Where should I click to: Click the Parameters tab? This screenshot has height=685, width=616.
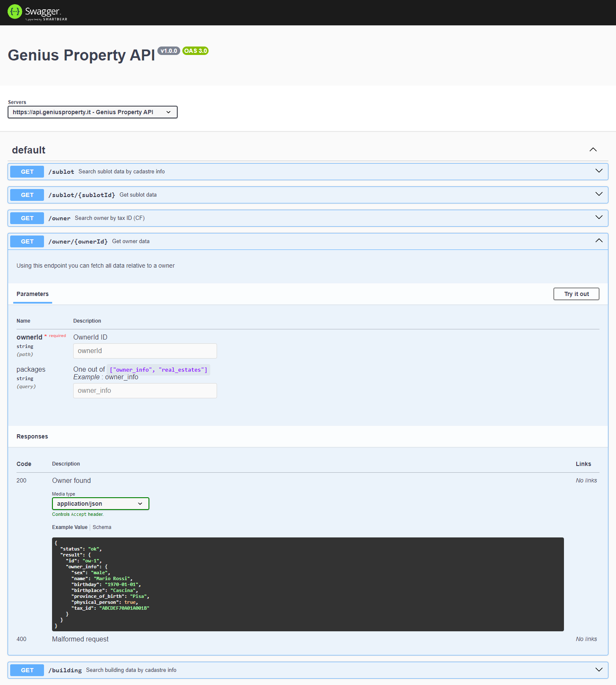click(33, 294)
